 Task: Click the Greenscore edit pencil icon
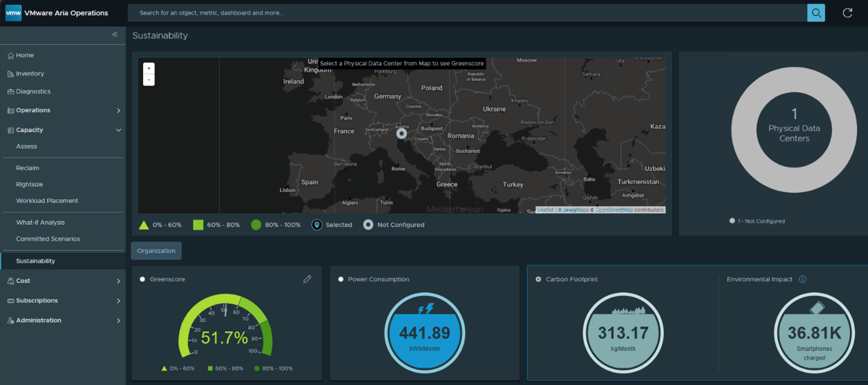point(307,279)
